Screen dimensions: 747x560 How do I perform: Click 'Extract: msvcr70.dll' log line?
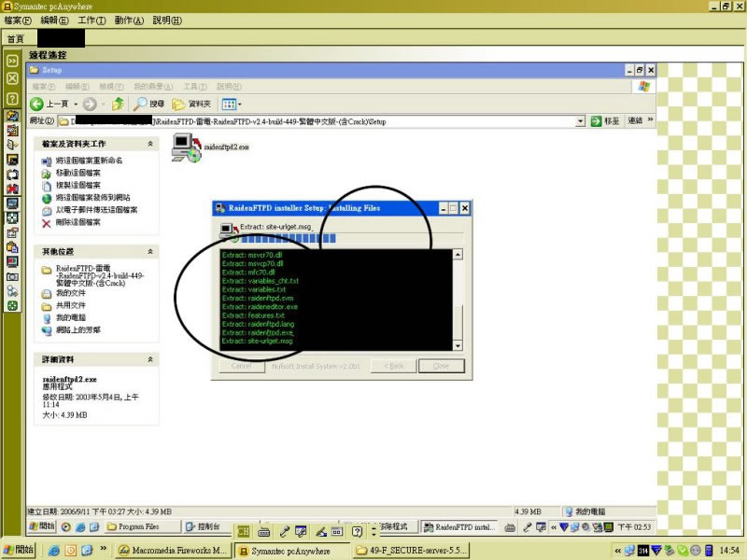252,255
